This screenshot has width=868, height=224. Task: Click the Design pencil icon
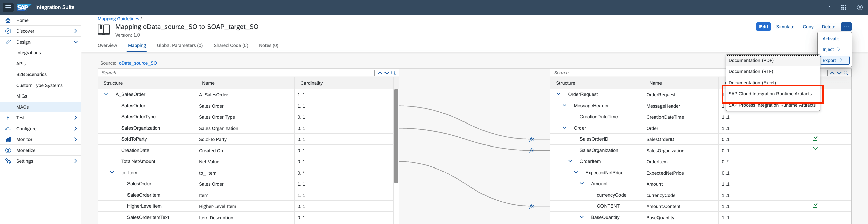point(8,42)
